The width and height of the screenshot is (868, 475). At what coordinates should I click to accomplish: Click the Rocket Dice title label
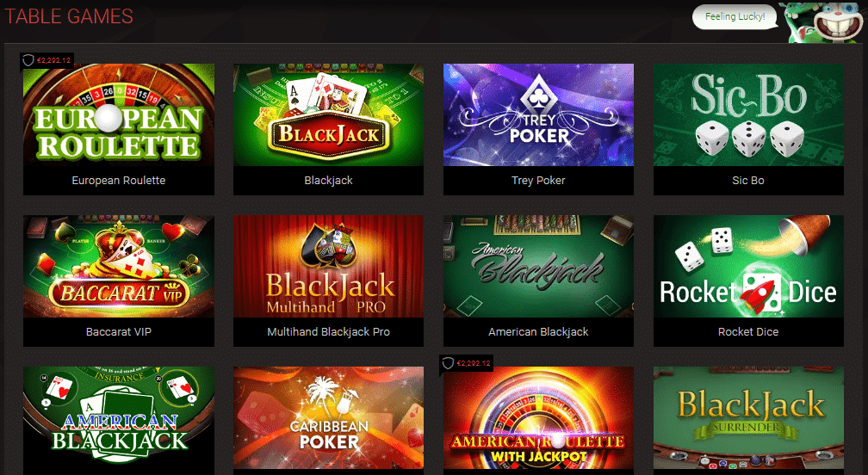[748, 332]
